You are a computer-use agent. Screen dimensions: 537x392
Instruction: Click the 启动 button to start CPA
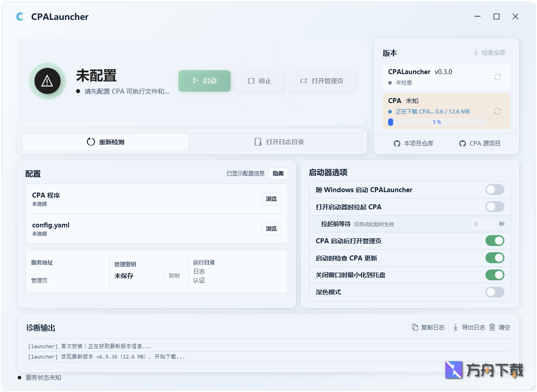[x=204, y=81]
